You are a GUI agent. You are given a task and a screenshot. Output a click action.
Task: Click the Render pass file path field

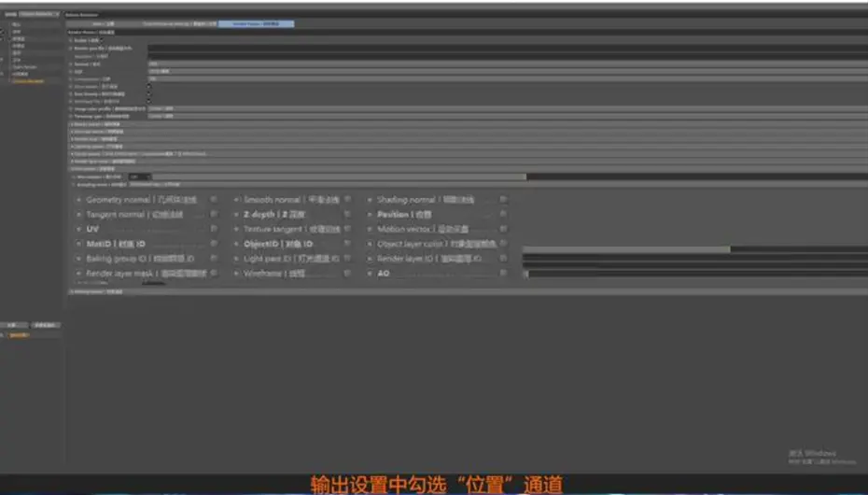point(508,49)
